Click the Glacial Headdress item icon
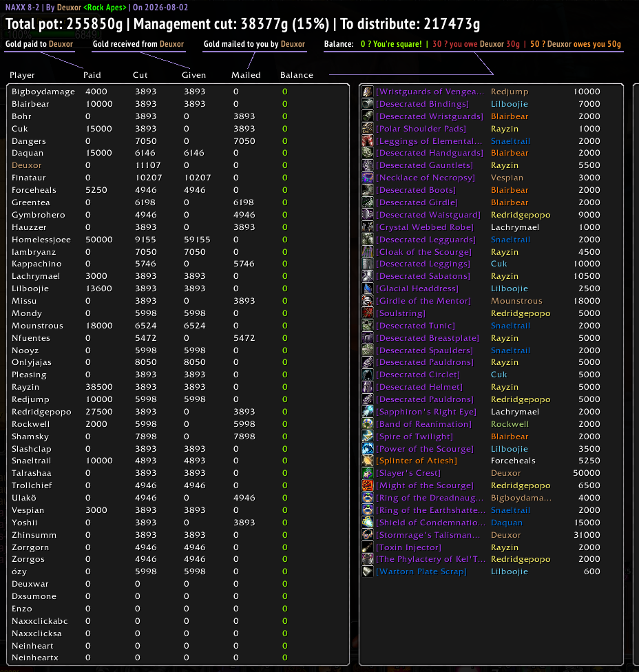This screenshot has height=672, width=639. [x=368, y=289]
